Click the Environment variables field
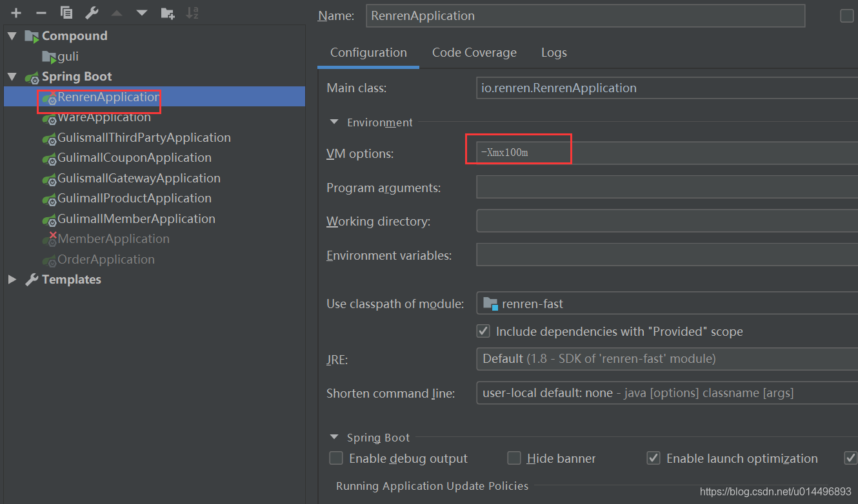 click(x=667, y=255)
